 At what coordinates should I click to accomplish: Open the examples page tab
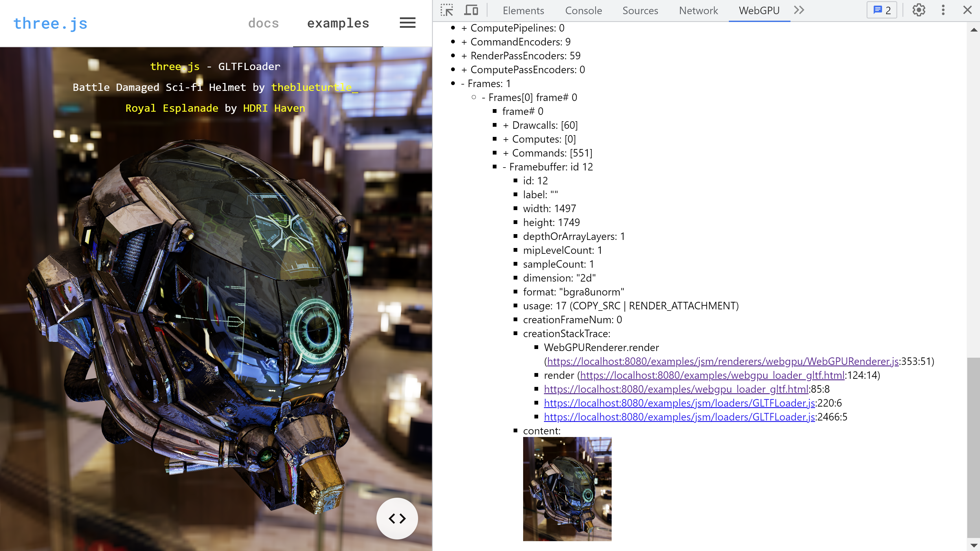click(338, 23)
